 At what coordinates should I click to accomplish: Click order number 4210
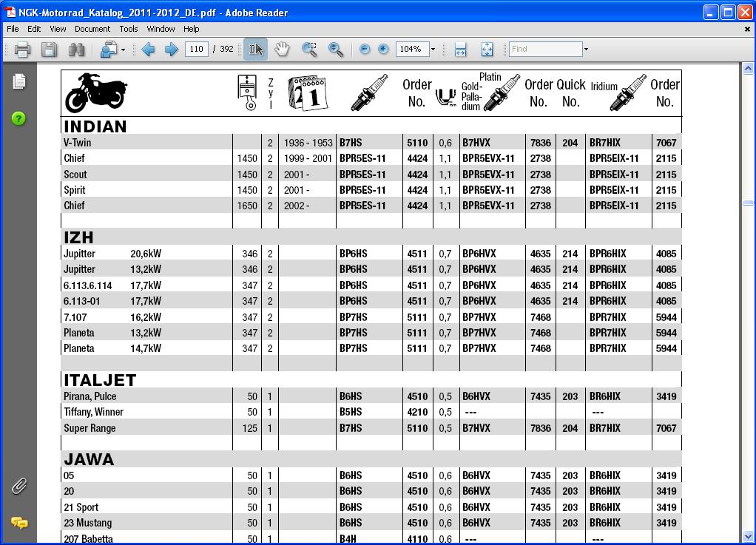tap(417, 412)
